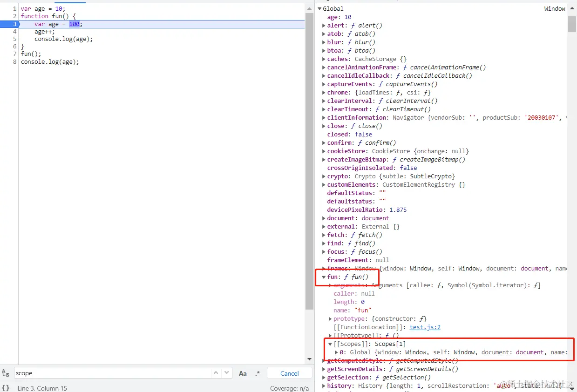
Task: Expand the focus function entry
Action: click(324, 252)
